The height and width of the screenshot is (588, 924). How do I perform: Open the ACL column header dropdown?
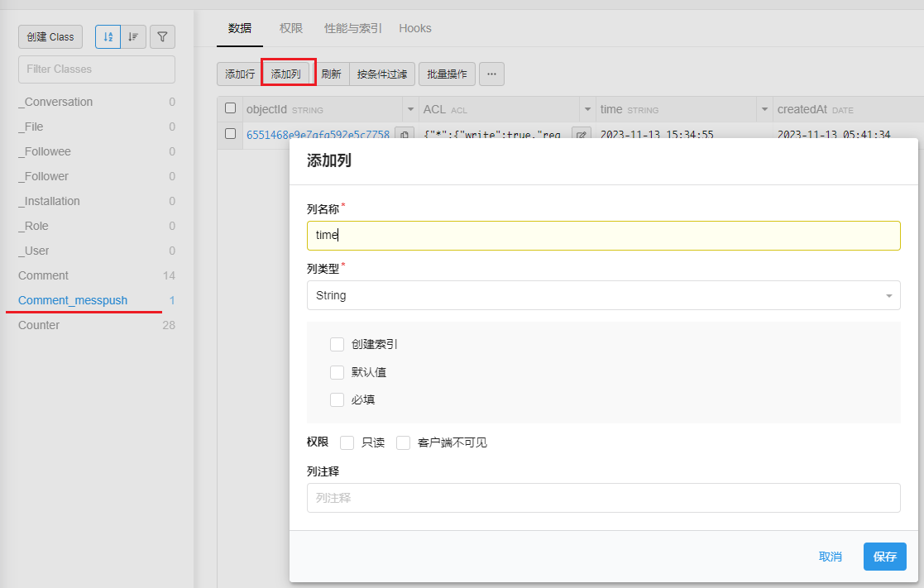(x=587, y=108)
